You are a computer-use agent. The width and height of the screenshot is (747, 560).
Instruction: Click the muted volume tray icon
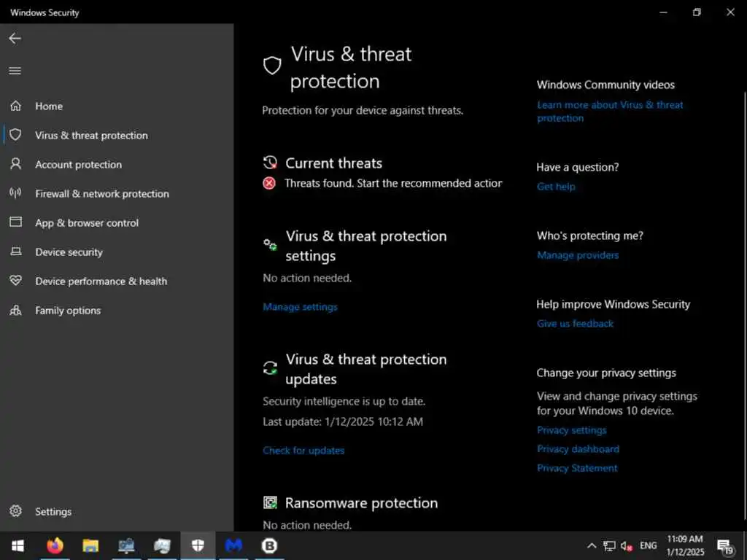click(626, 546)
